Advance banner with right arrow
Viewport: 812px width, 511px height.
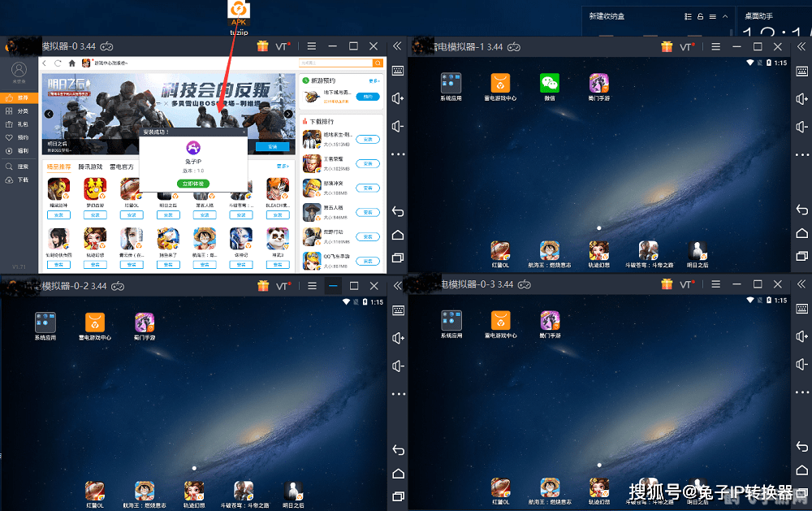(x=288, y=114)
